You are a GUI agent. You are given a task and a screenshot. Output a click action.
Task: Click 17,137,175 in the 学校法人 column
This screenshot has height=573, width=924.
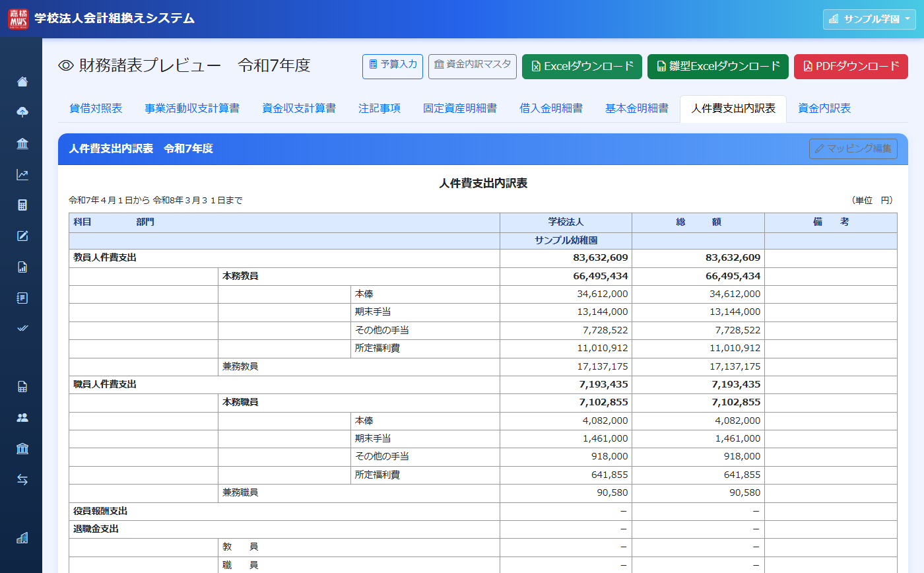[x=603, y=366]
